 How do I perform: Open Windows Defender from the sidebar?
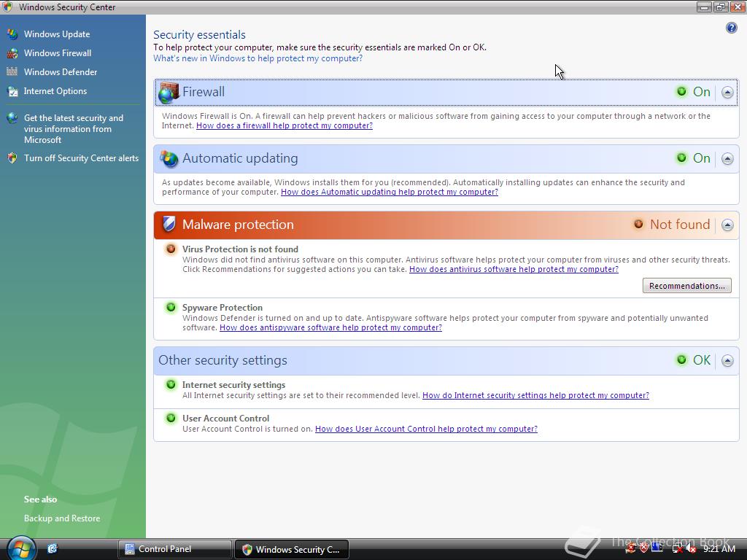point(61,72)
